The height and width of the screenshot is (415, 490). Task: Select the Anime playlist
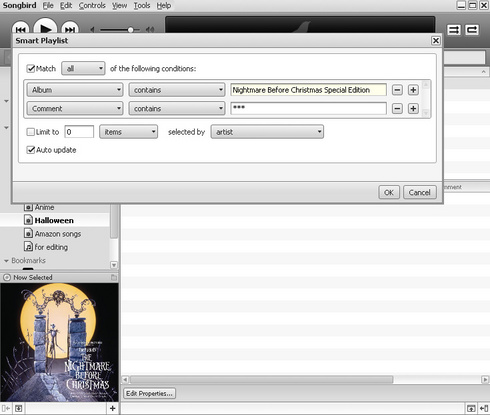45,207
